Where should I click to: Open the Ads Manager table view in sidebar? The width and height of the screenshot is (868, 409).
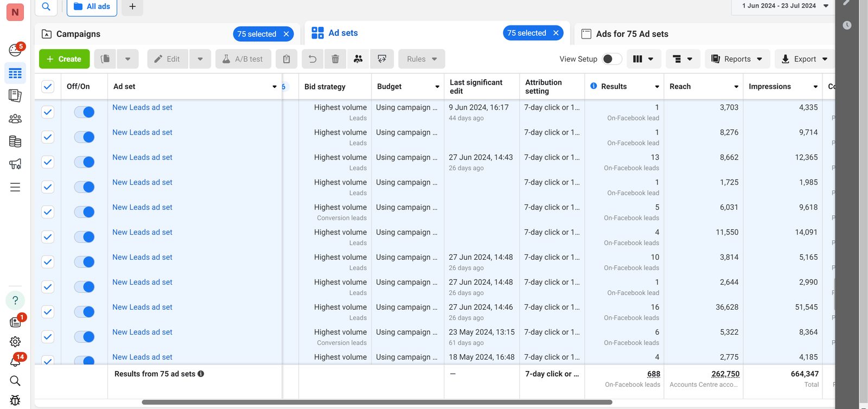coord(15,73)
